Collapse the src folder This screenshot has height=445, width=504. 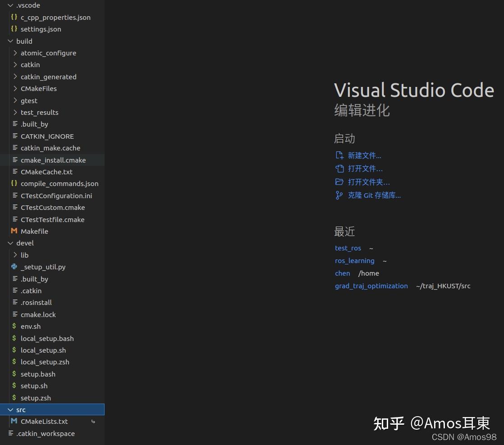coord(10,409)
